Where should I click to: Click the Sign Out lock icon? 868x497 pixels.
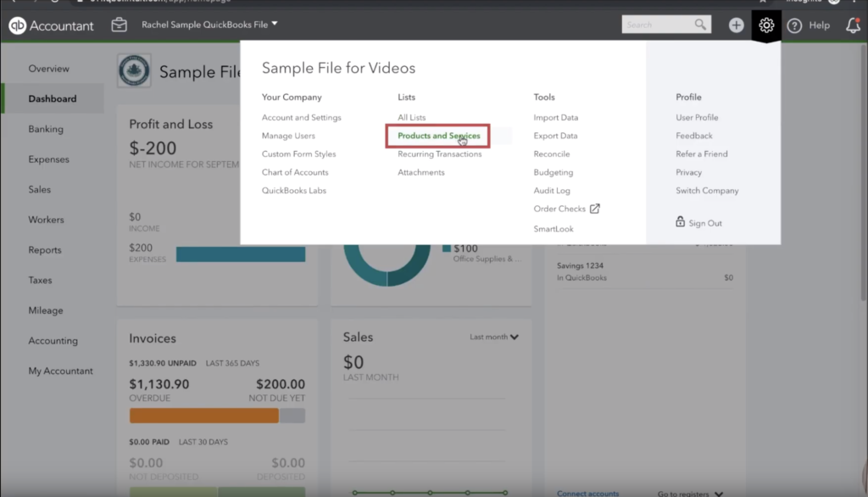point(680,222)
